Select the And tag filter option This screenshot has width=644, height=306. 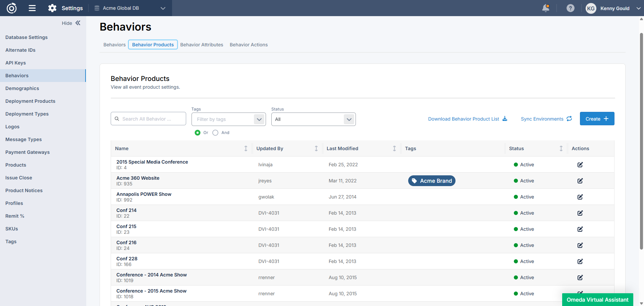pos(215,133)
